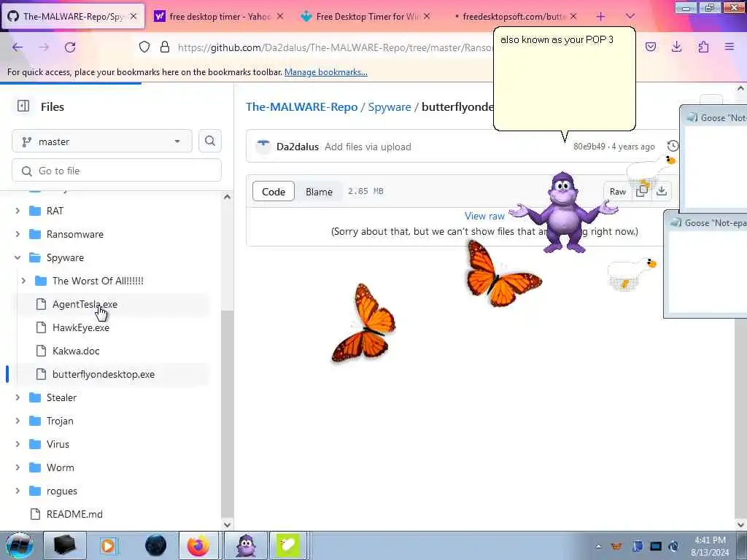Open the View raw link
The width and height of the screenshot is (747, 560).
coord(484,216)
